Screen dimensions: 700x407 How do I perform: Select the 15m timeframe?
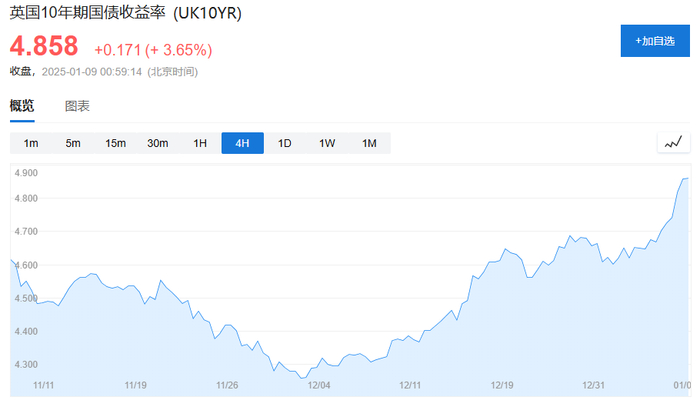[115, 143]
